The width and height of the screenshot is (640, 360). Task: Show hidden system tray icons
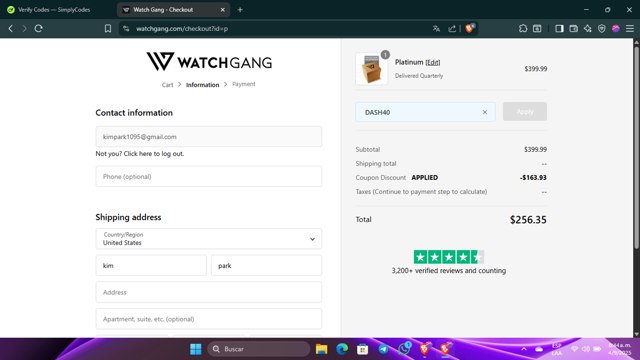524,349
